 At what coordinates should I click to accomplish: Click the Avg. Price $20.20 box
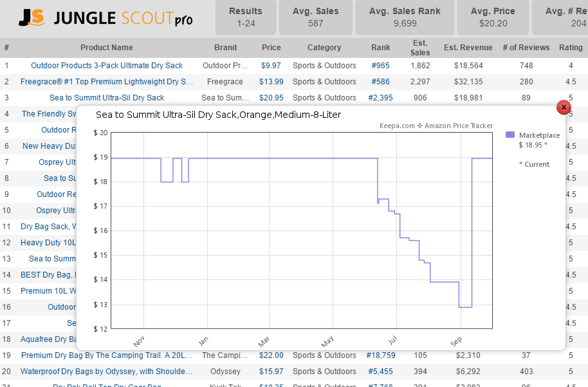493,17
